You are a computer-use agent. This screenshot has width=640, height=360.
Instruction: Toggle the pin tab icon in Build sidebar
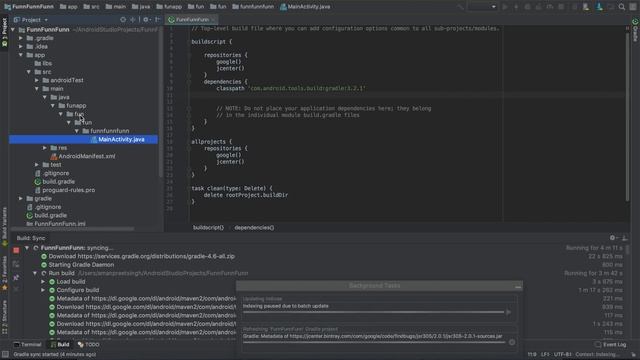click(16, 278)
